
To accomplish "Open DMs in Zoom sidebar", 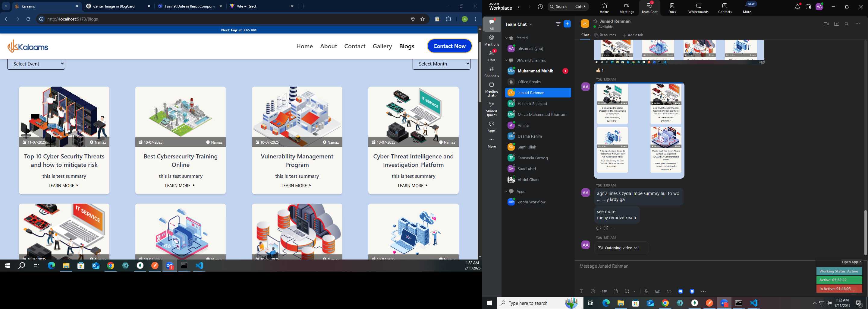I will click(x=492, y=56).
